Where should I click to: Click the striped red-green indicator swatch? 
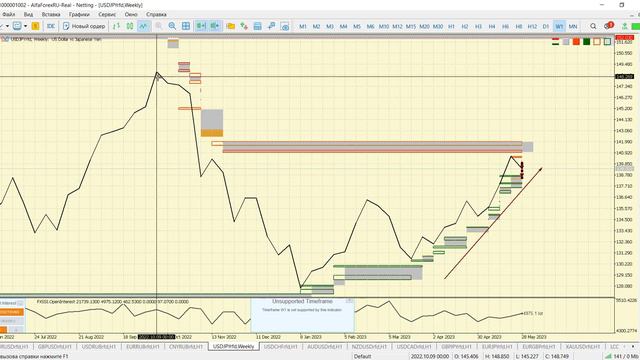click(556, 42)
